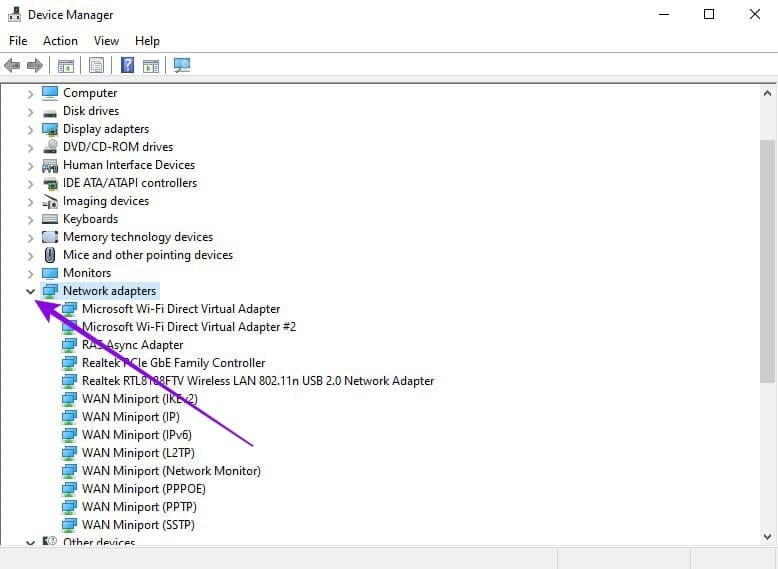The width and height of the screenshot is (778, 569).
Task: Click the Forward arrow toolbar icon
Action: point(35,65)
